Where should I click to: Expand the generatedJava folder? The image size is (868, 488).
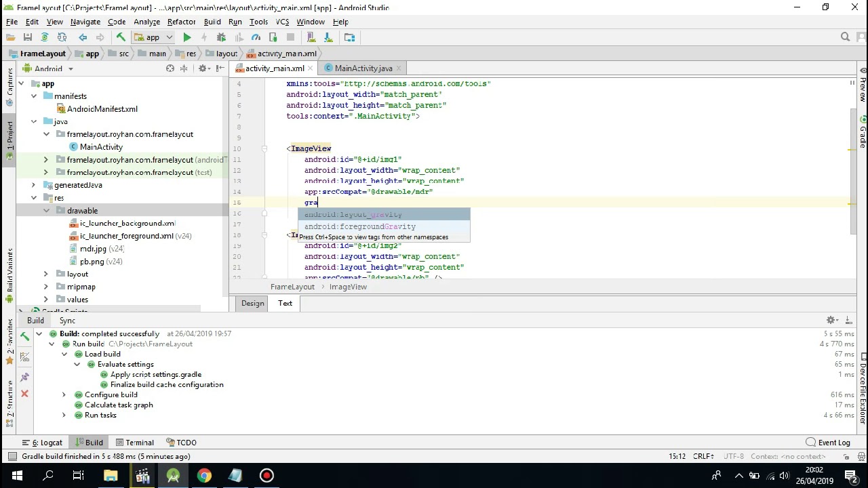click(34, 185)
